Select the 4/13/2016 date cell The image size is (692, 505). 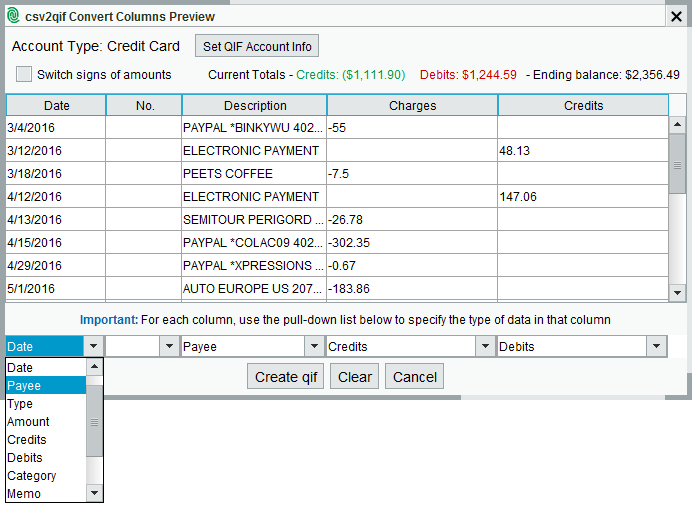56,219
